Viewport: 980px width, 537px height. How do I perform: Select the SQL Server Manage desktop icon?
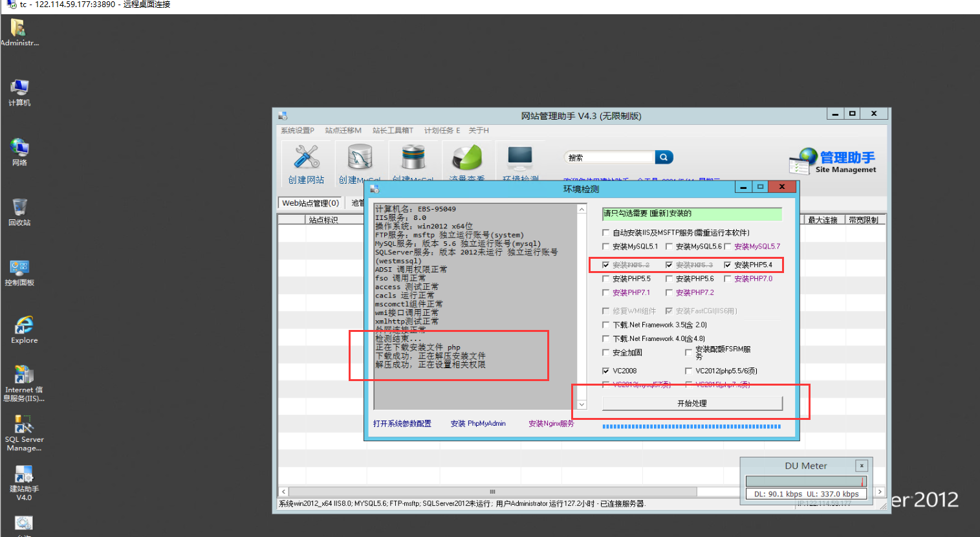(x=24, y=433)
